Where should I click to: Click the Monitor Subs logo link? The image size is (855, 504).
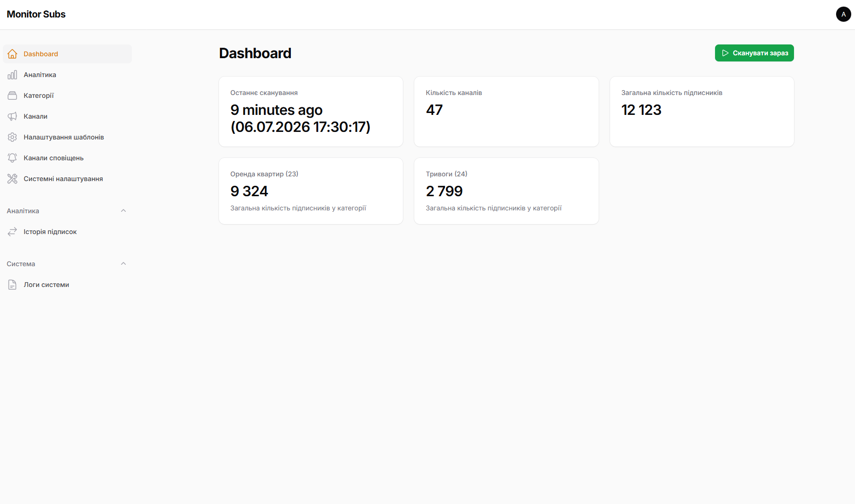click(36, 14)
